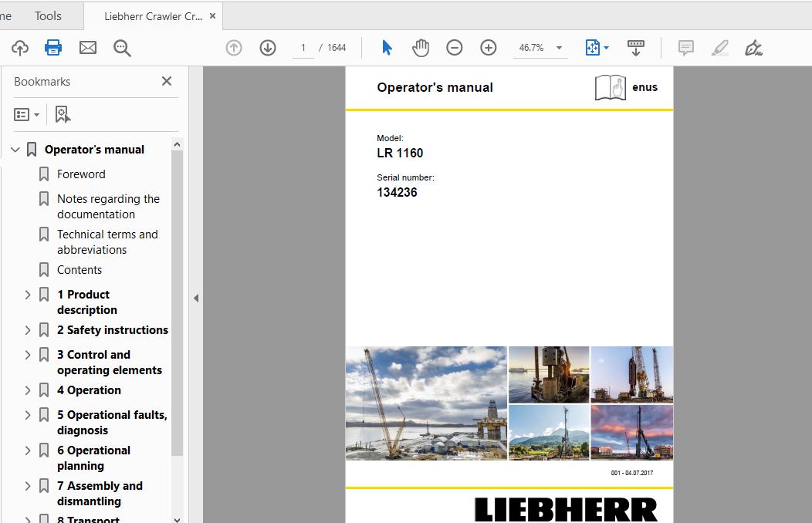This screenshot has height=523, width=812.
Task: Print the document using printer icon
Action: tap(53, 48)
